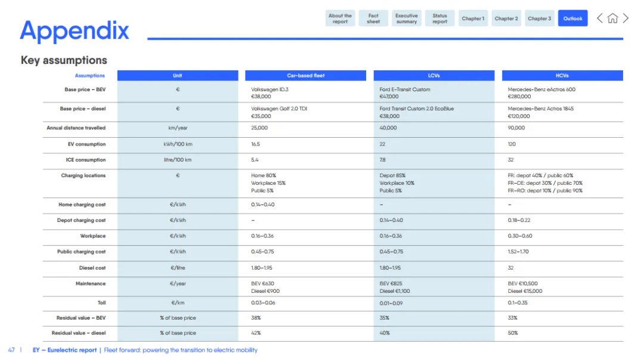Select the 'Base price – BEV' row label

point(85,89)
